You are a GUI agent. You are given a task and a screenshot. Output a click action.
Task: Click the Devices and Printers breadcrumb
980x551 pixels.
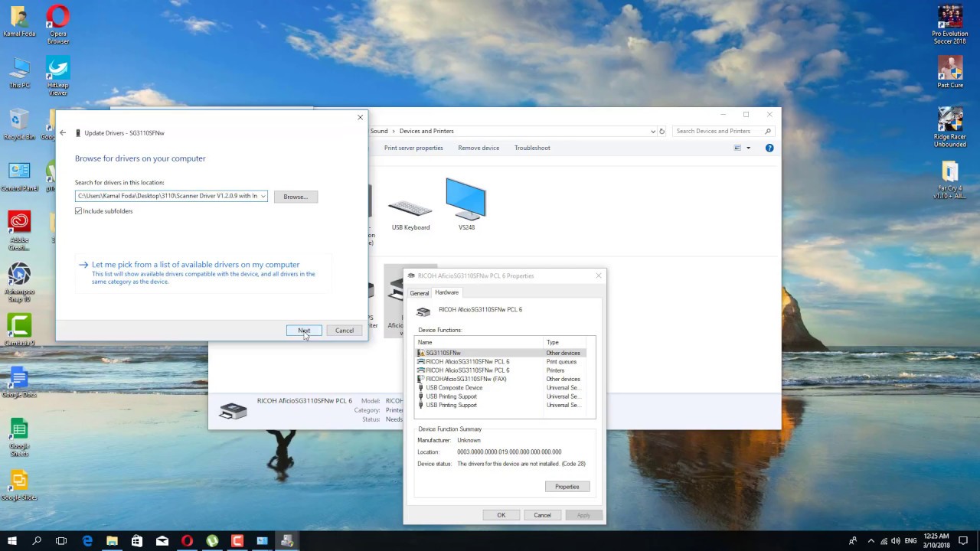426,131
